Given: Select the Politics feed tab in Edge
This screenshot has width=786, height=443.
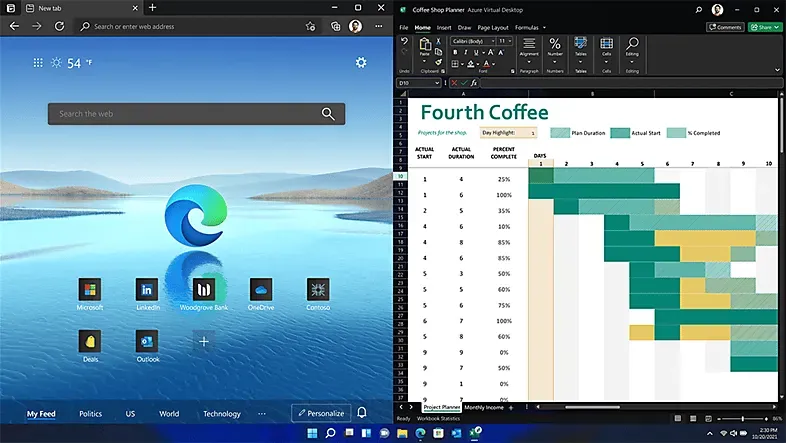Looking at the screenshot, I should 90,413.
